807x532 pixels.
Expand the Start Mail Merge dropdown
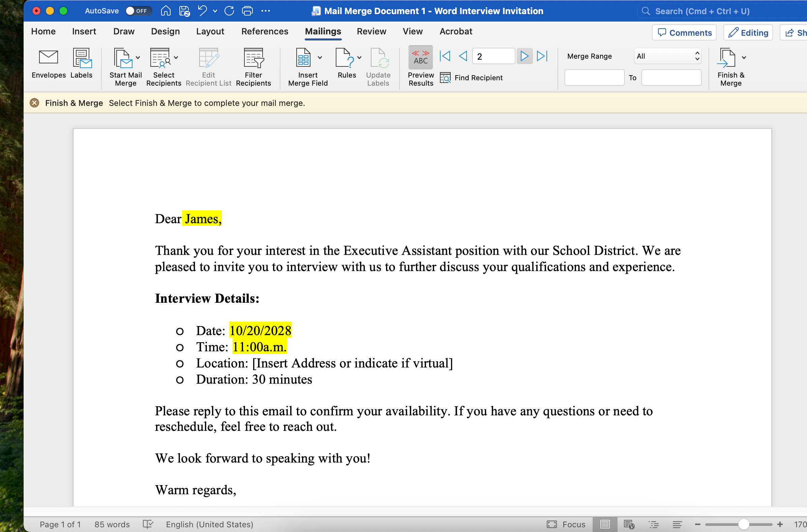point(138,58)
